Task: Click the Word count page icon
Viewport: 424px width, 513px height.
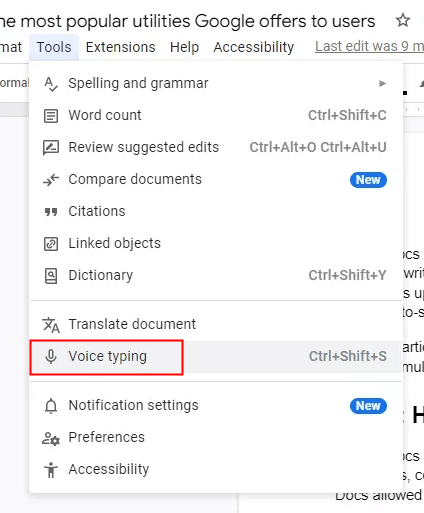Action: tap(51, 116)
